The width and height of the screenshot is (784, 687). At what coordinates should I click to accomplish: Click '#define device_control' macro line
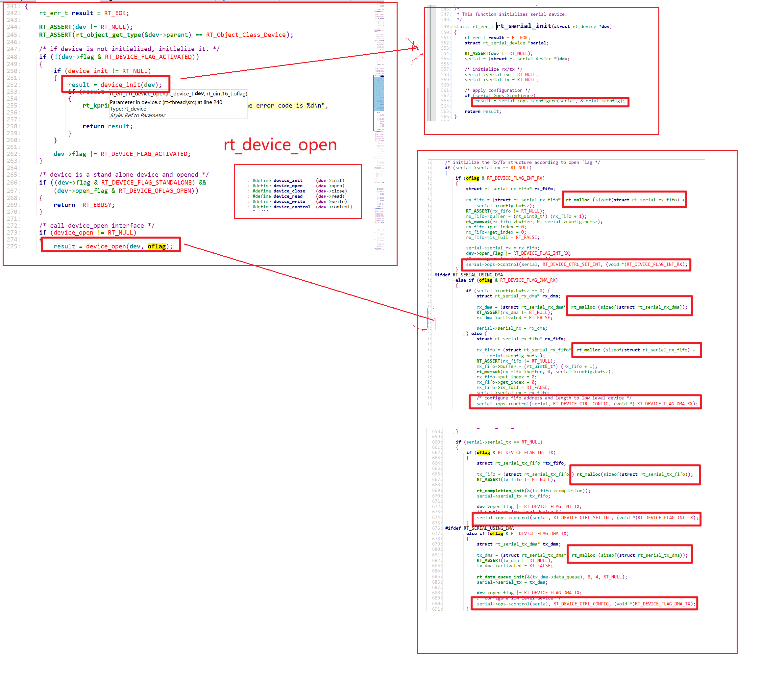tap(302, 207)
